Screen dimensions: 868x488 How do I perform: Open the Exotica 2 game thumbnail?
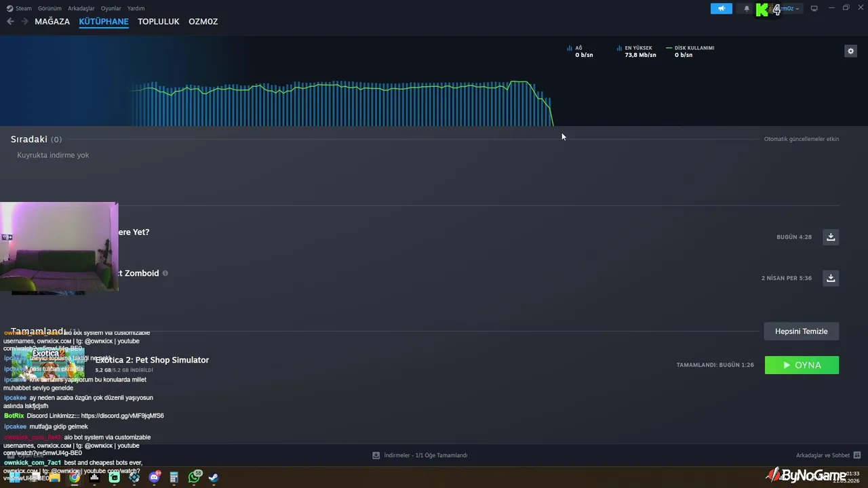point(47,365)
